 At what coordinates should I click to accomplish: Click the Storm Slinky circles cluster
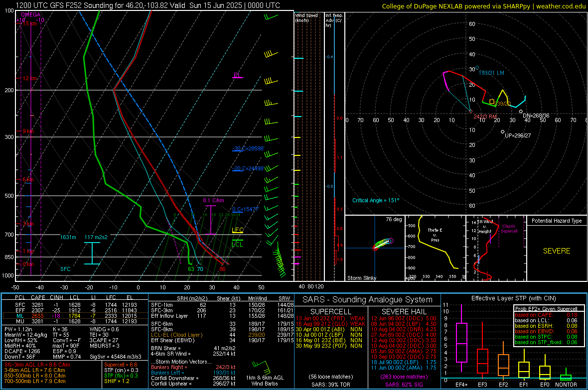383,244
